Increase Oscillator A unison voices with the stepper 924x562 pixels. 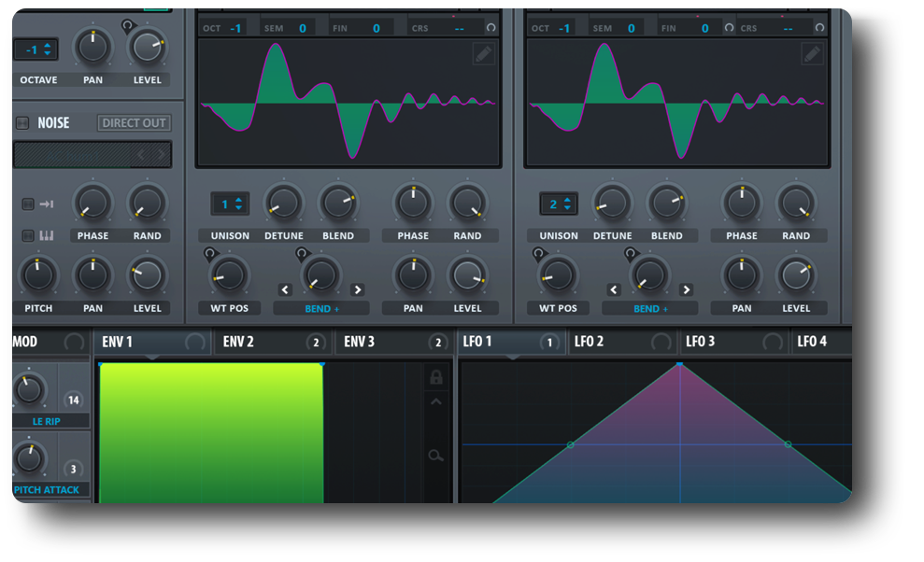point(238,198)
